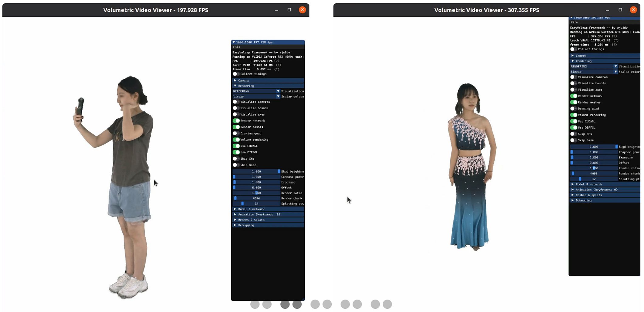Collapse the 1600x1600 197.928 fps panel arrow

(234, 42)
